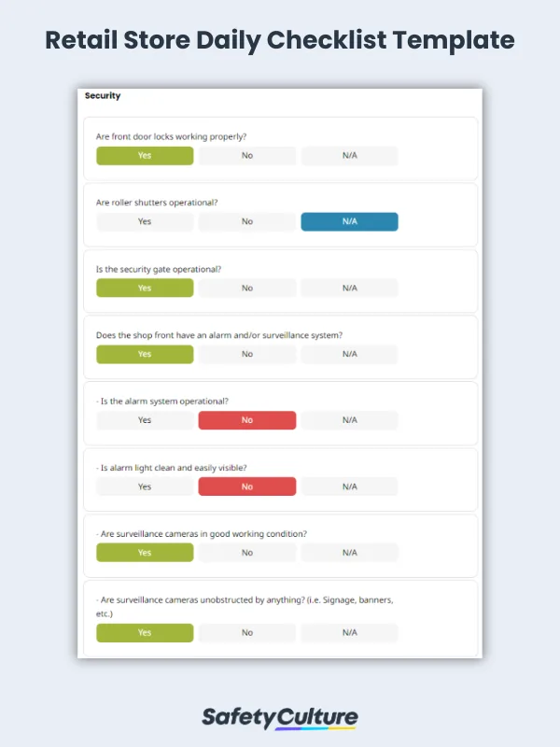Select No for surveillance cameras working condition
Viewport: 560px width, 747px height.
pos(246,552)
